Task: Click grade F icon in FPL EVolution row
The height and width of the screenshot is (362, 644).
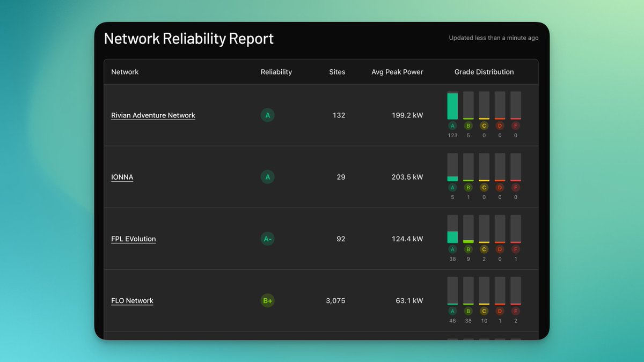Action: point(516,249)
